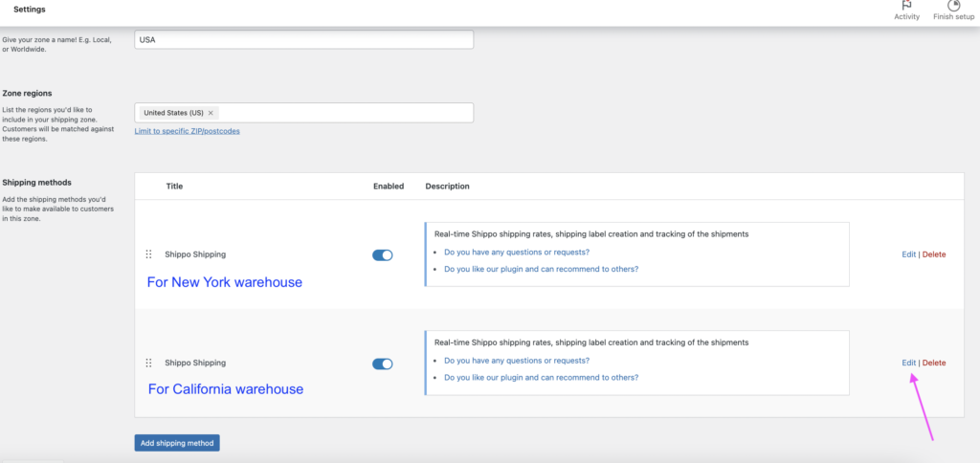Remove the United States (US) region tag
Image resolution: width=980 pixels, height=463 pixels.
pyautogui.click(x=211, y=113)
